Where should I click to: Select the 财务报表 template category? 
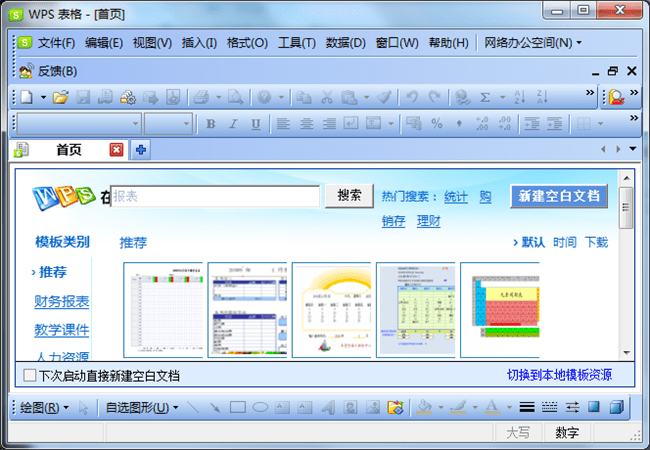click(x=61, y=301)
